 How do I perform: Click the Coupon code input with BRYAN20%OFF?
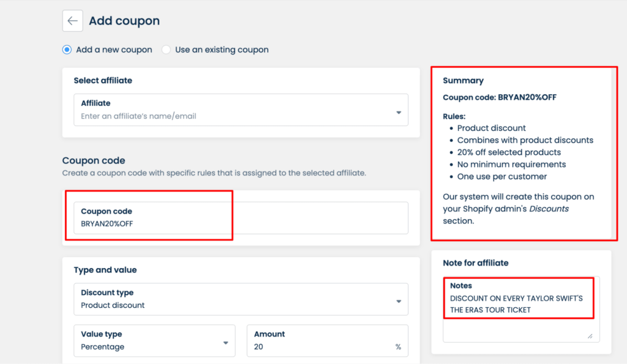tap(240, 218)
